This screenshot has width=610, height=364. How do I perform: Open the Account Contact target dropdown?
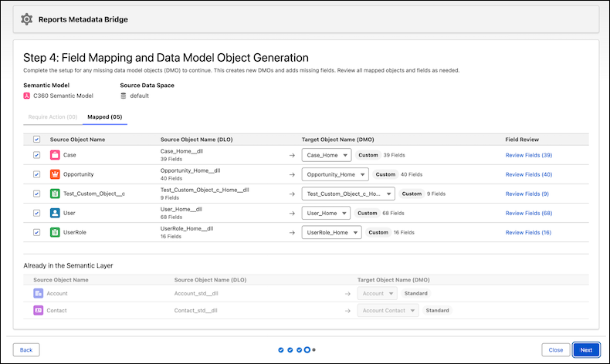(x=388, y=310)
